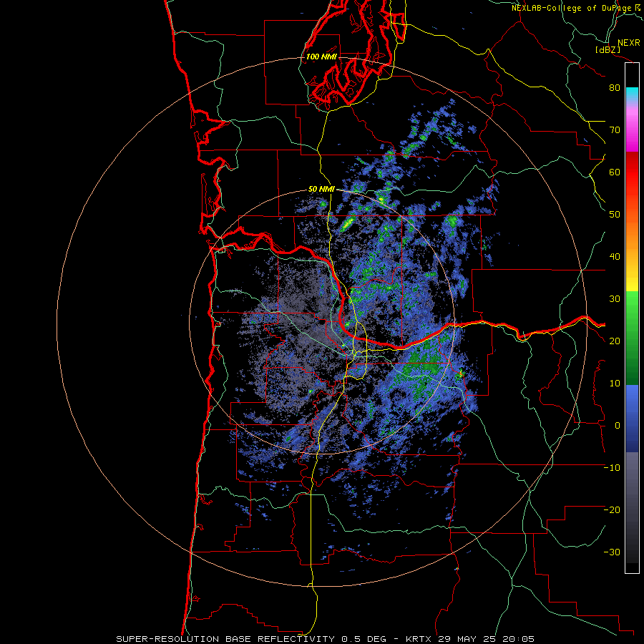Click the blue band of the color scale
Screen dimensions: 644x644
(x=632, y=419)
